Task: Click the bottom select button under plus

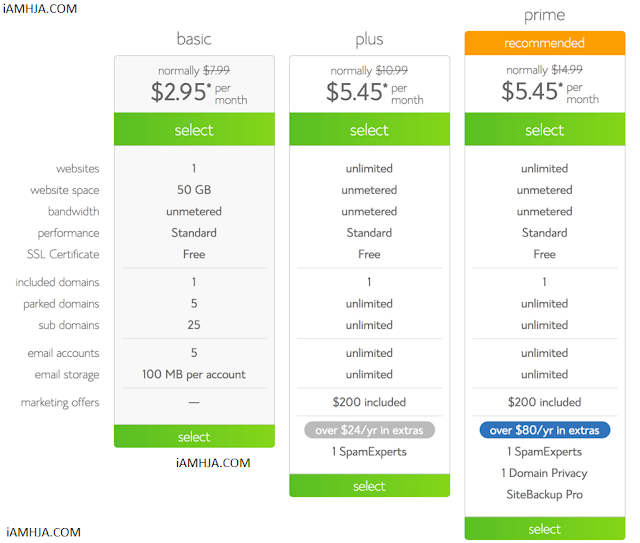Action: 369,485
